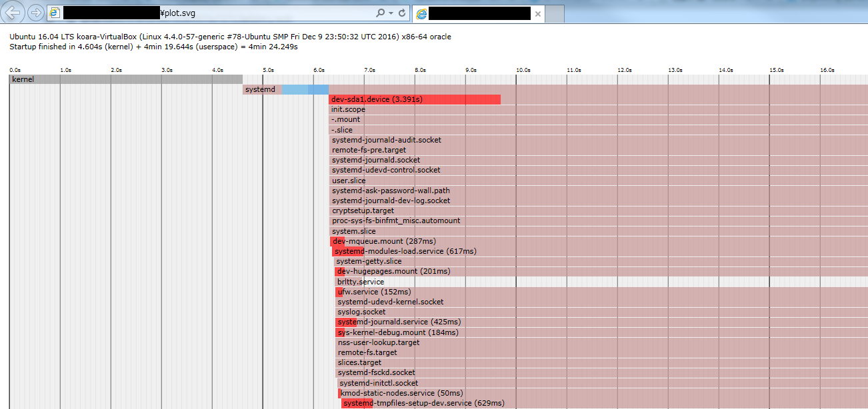Click the page Refresh icon

[x=401, y=13]
